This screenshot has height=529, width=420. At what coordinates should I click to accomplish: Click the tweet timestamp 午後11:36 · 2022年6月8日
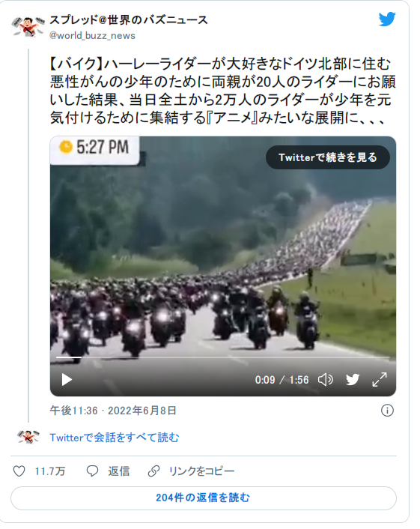[113, 411]
